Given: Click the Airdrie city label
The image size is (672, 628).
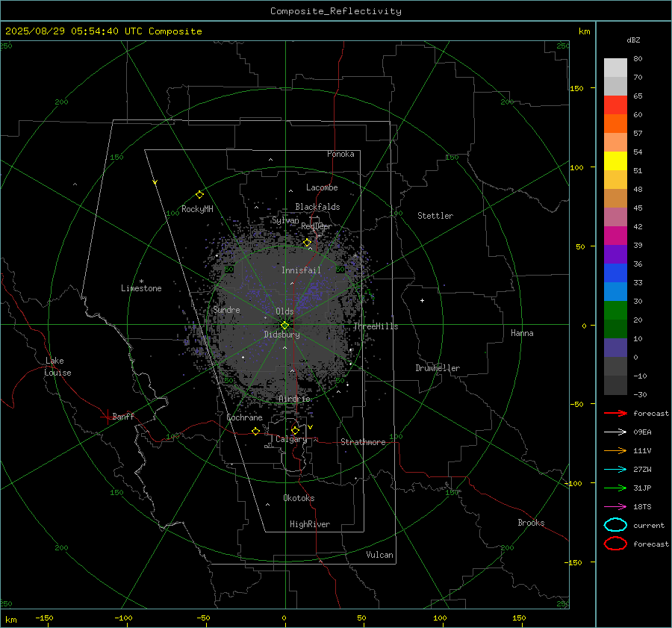Looking at the screenshot, I should 294,399.
